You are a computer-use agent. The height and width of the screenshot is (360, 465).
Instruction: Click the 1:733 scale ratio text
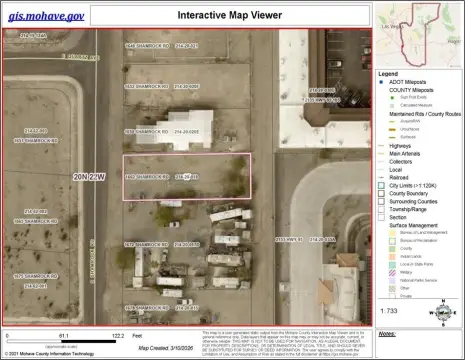(x=389, y=311)
